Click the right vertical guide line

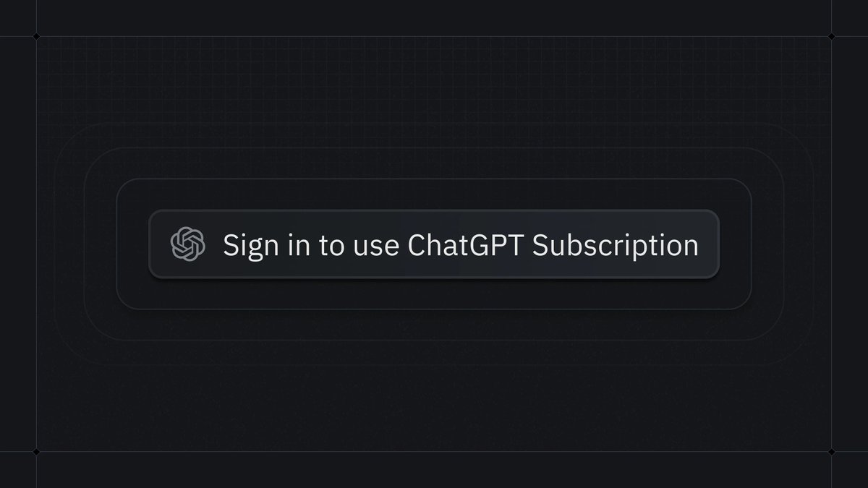[x=831, y=244]
